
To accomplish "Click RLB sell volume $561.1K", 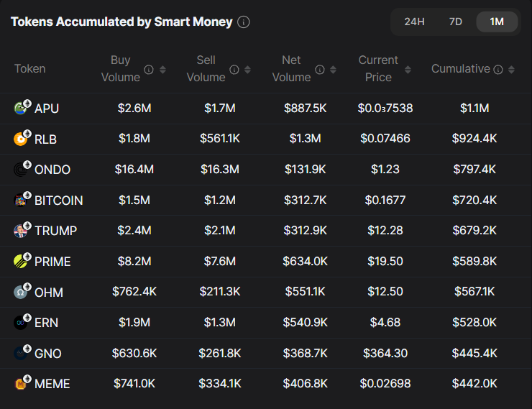I will point(220,138).
